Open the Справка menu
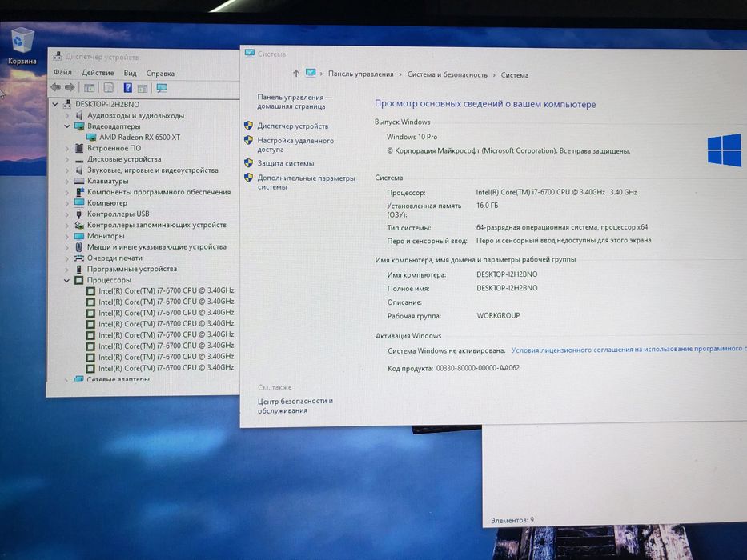 click(160, 74)
